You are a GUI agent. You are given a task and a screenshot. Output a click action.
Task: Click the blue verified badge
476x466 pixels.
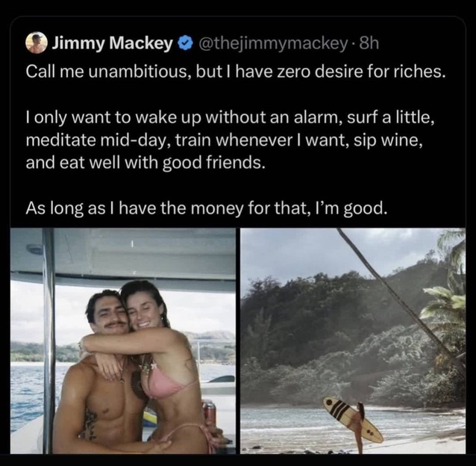(x=185, y=44)
